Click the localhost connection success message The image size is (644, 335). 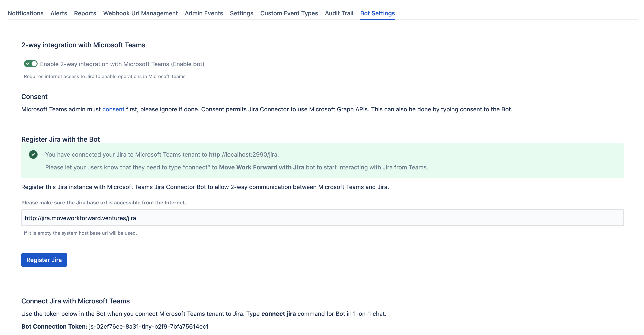coord(162,154)
